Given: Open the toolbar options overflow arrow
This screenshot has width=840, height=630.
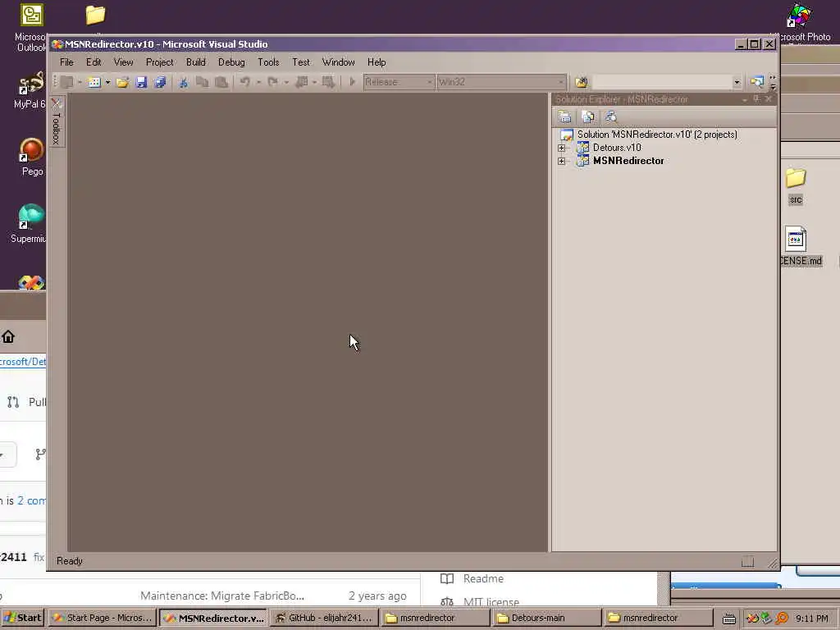Looking at the screenshot, I should tap(773, 82).
